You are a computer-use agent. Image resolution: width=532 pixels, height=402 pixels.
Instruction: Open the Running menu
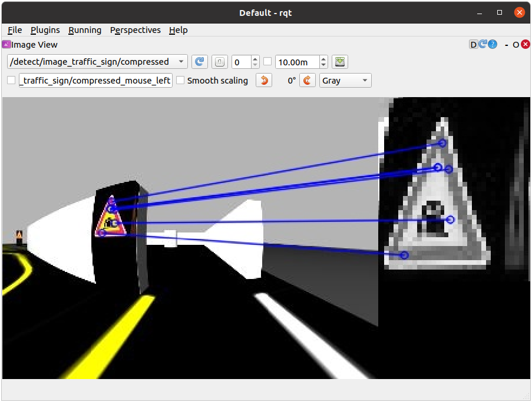[85, 30]
